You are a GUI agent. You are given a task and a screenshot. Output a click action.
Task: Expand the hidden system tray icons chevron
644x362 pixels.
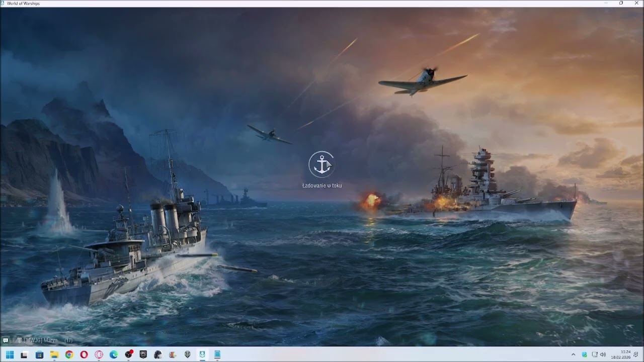click(573, 354)
